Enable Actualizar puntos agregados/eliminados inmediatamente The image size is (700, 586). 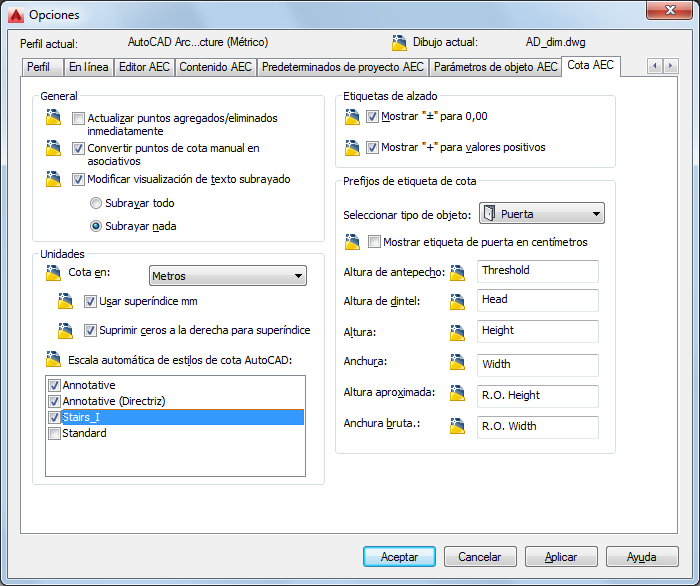(78, 118)
